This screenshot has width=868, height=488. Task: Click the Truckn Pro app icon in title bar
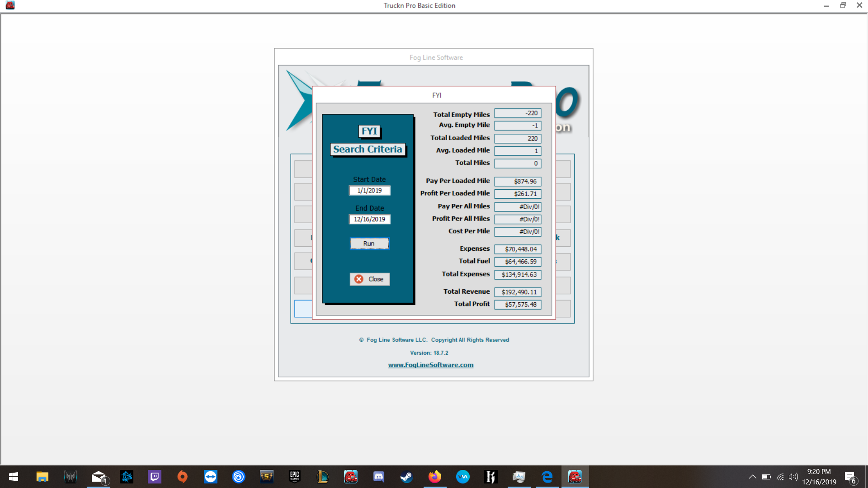(10, 5)
